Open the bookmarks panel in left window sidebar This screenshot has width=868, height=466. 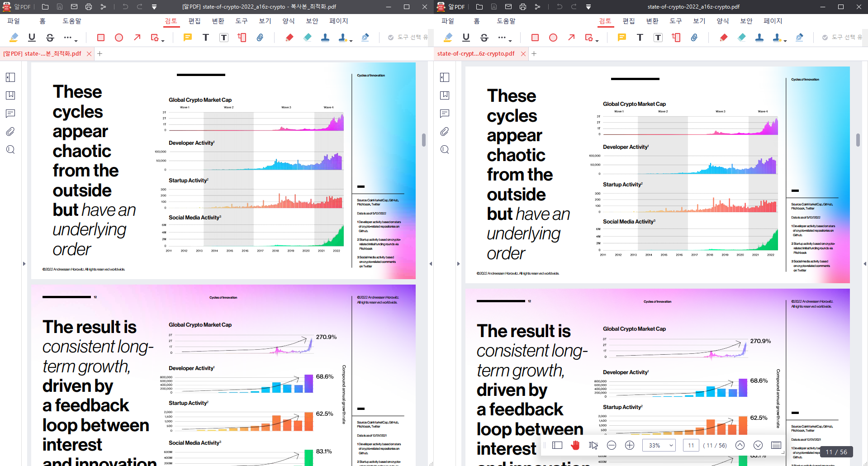coord(10,95)
